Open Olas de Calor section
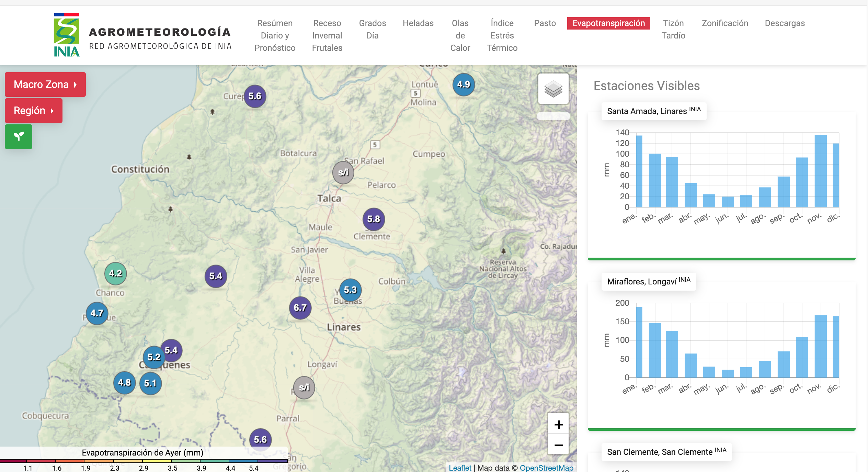This screenshot has width=868, height=472. [x=460, y=35]
